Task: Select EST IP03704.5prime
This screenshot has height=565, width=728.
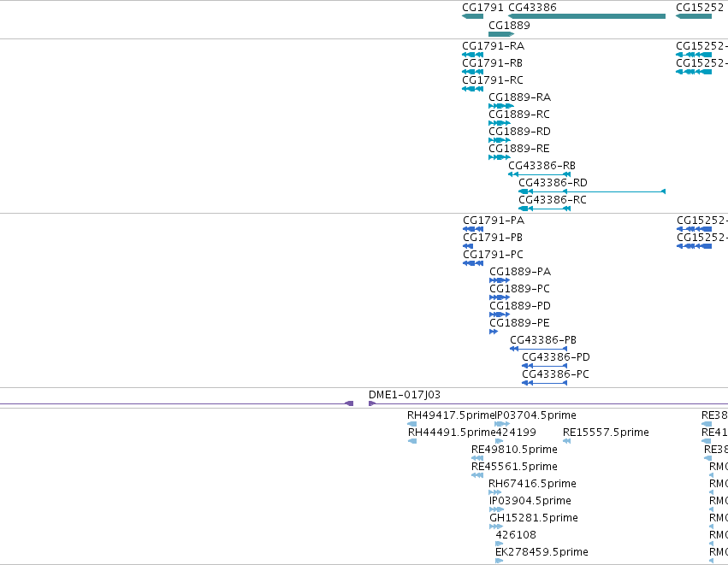Action: [x=536, y=415]
